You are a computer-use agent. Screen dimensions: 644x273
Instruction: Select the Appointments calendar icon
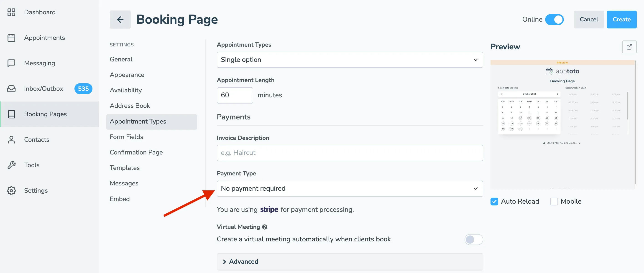click(11, 38)
